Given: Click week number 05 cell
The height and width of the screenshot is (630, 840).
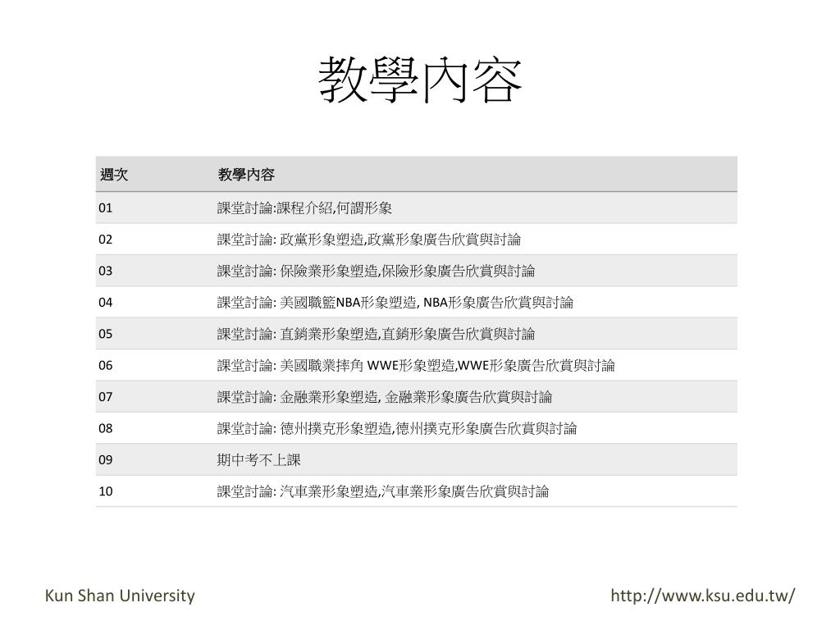Looking at the screenshot, I should (x=106, y=335).
